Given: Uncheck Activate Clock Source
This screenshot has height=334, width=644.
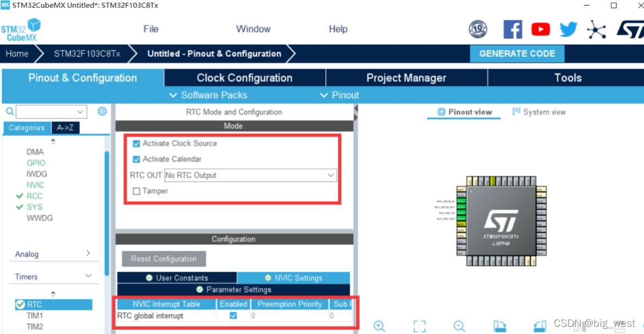Looking at the screenshot, I should 136,144.
